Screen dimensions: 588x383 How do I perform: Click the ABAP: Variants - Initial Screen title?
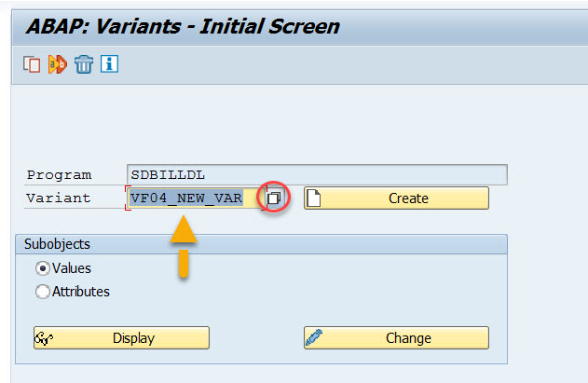coord(183,26)
